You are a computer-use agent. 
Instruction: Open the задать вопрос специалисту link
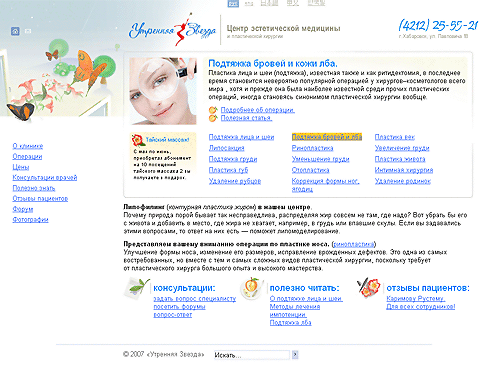tap(195, 299)
